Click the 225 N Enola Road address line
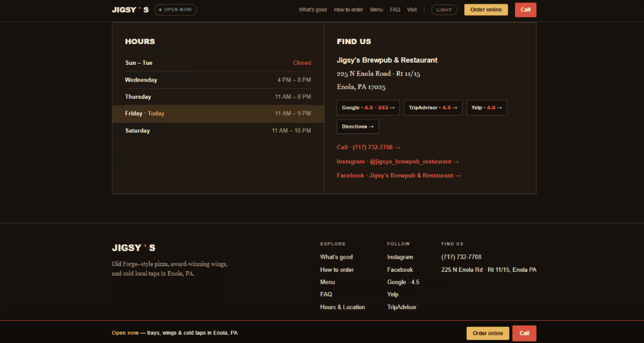The height and width of the screenshot is (343, 644). click(378, 74)
